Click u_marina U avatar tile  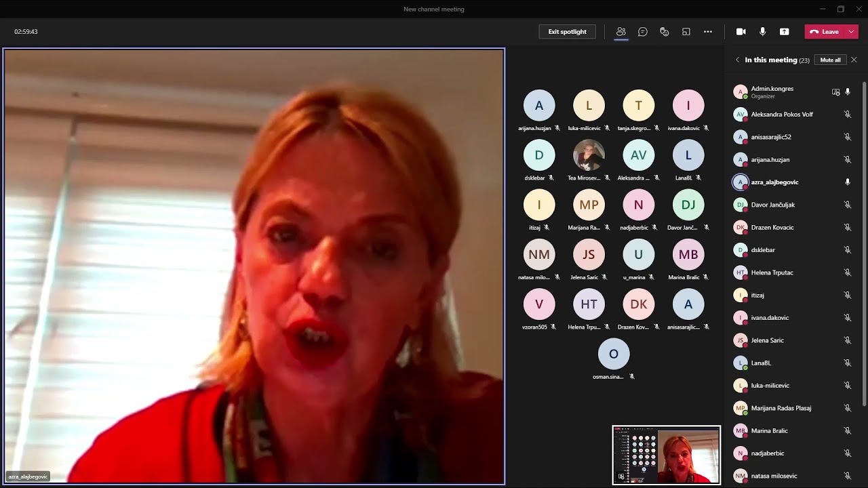(x=638, y=255)
